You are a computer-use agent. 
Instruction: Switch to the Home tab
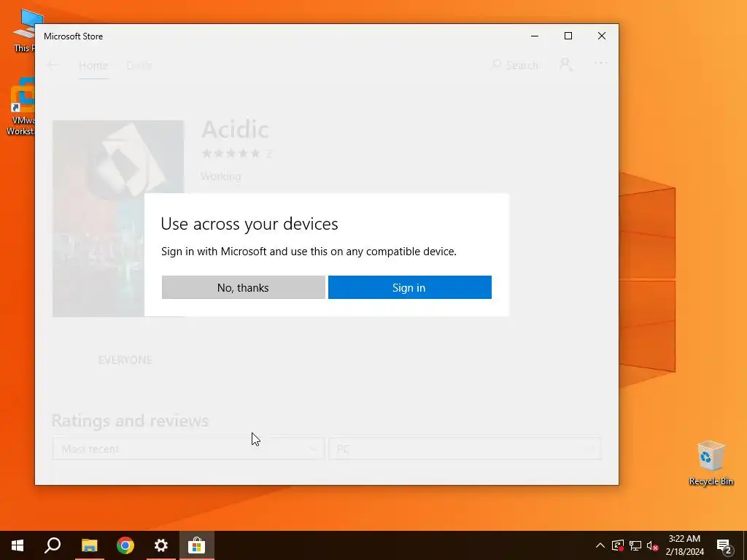point(93,65)
